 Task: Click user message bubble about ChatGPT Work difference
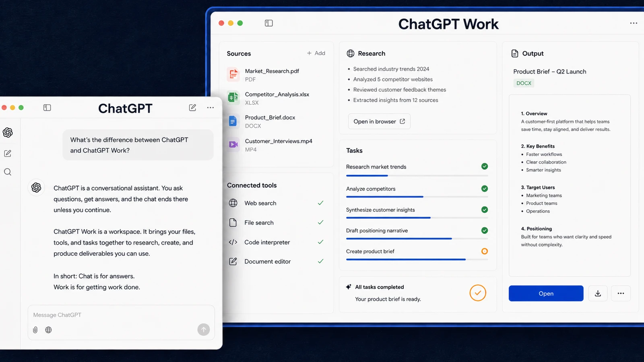pyautogui.click(x=138, y=145)
